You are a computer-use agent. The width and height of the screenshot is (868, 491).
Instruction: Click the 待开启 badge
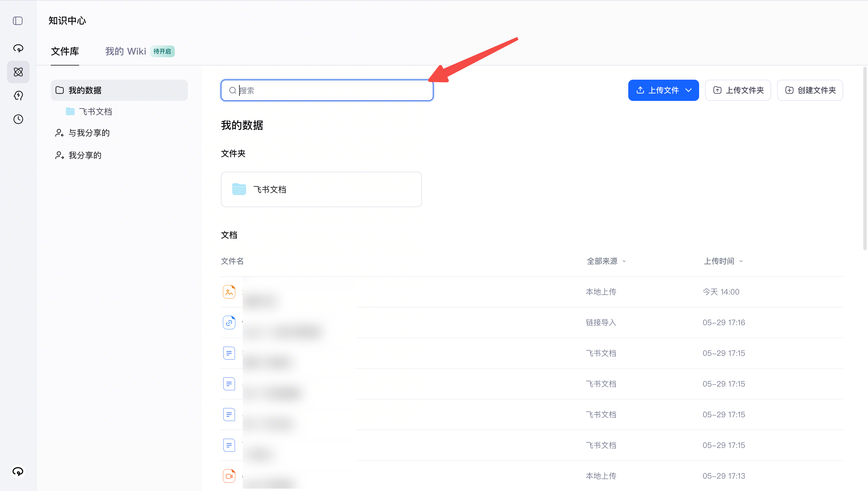click(x=162, y=51)
